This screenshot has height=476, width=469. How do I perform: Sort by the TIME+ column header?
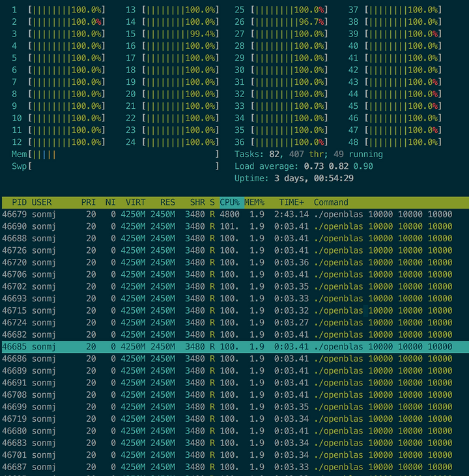tap(291, 203)
